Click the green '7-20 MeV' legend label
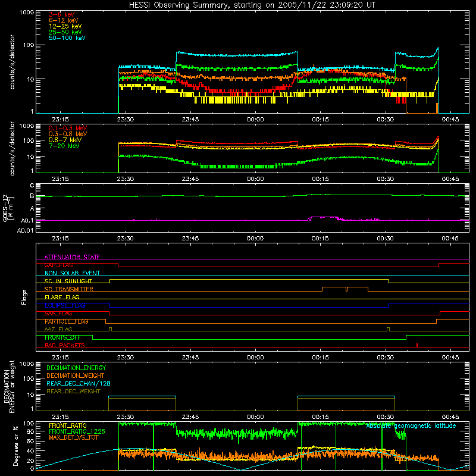The width and height of the screenshot is (476, 476). [64, 146]
